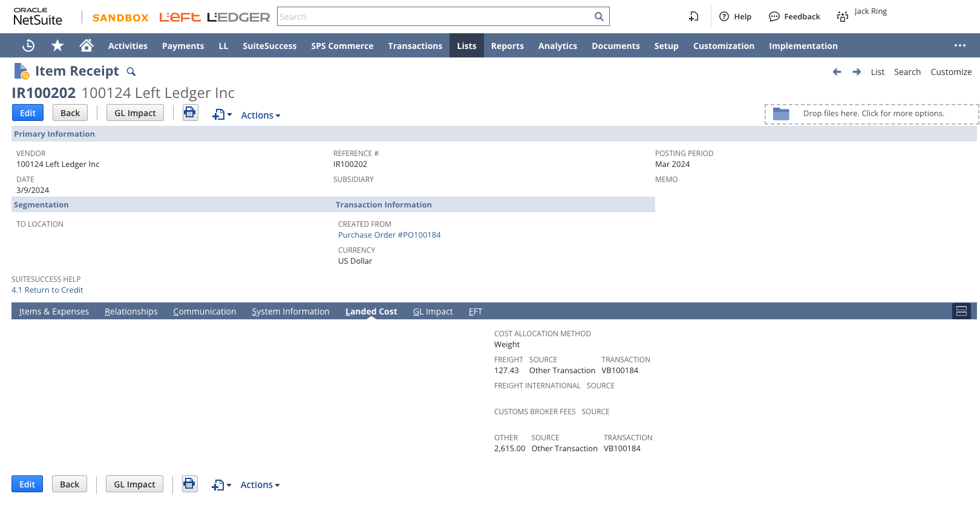Screen dimensions: 980x505
Task: Switch to the System Information subtab
Action: [291, 311]
